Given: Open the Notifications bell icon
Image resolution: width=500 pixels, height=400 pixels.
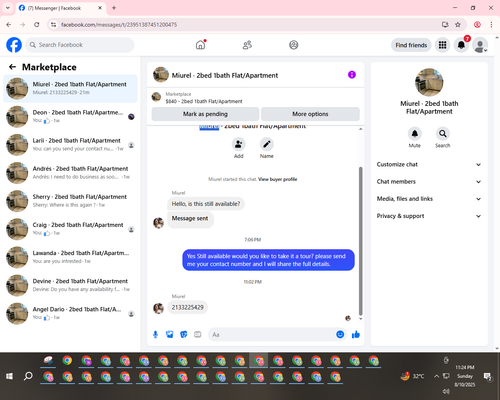Looking at the screenshot, I should pos(461,45).
